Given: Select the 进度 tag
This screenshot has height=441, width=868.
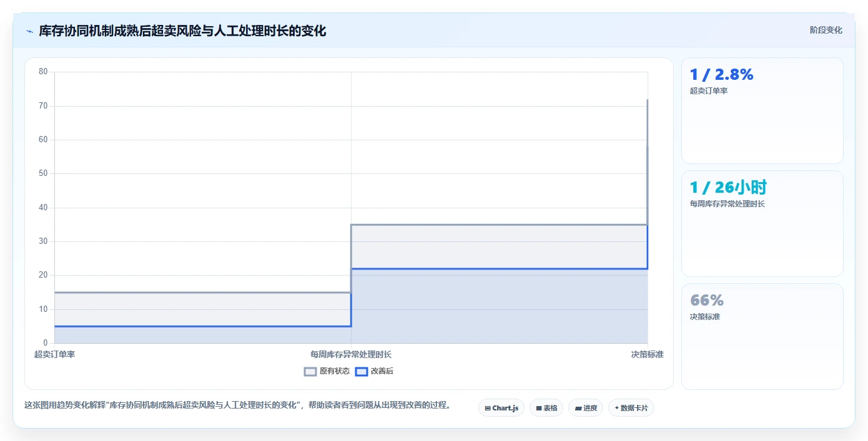Looking at the screenshot, I should (x=586, y=408).
